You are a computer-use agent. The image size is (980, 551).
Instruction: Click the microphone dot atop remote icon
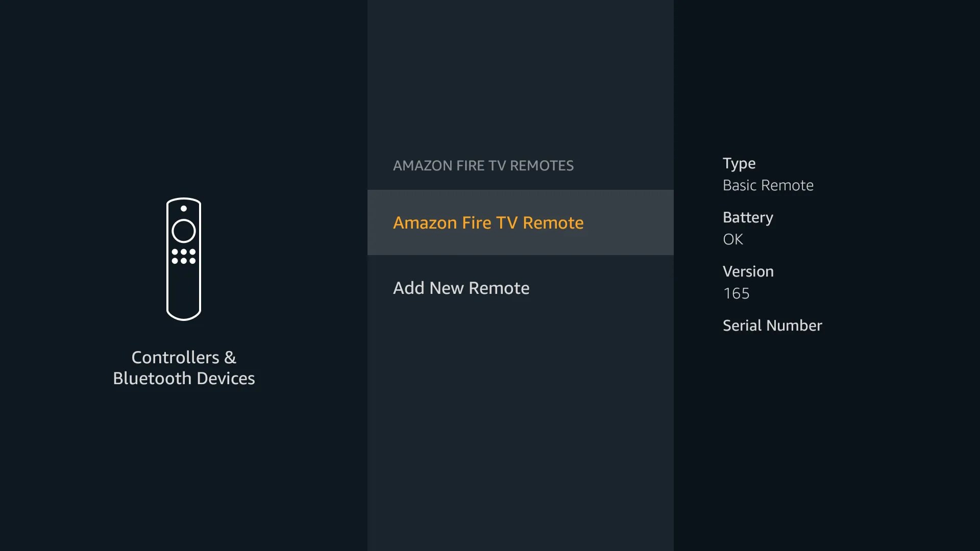[x=183, y=208]
